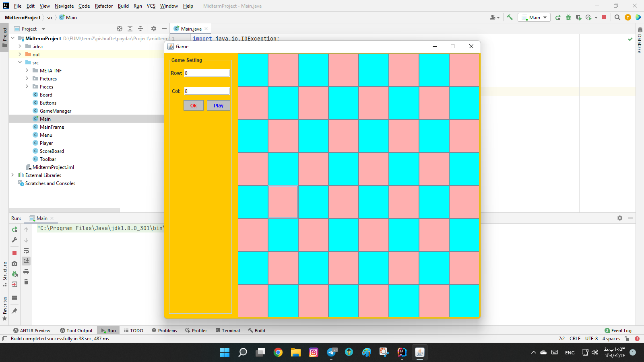
Task: Print the console output
Action: pyautogui.click(x=26, y=271)
